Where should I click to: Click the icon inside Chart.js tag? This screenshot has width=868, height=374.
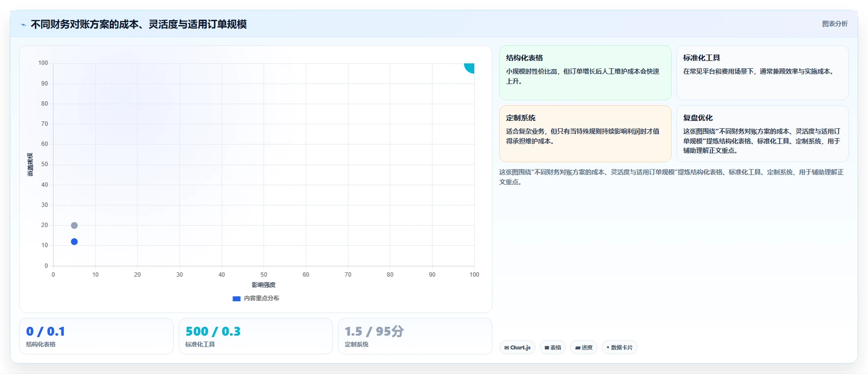click(507, 347)
